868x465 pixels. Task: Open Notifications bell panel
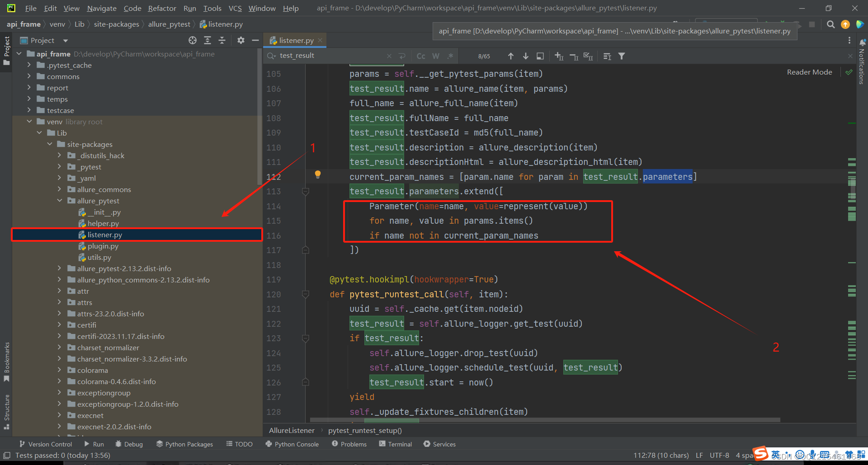(862, 42)
